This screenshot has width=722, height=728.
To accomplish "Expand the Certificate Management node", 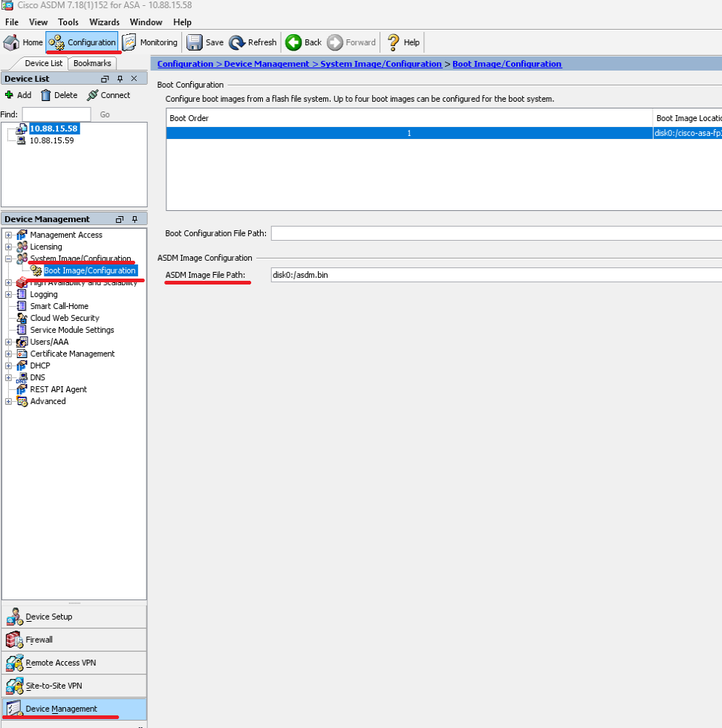I will [8, 354].
